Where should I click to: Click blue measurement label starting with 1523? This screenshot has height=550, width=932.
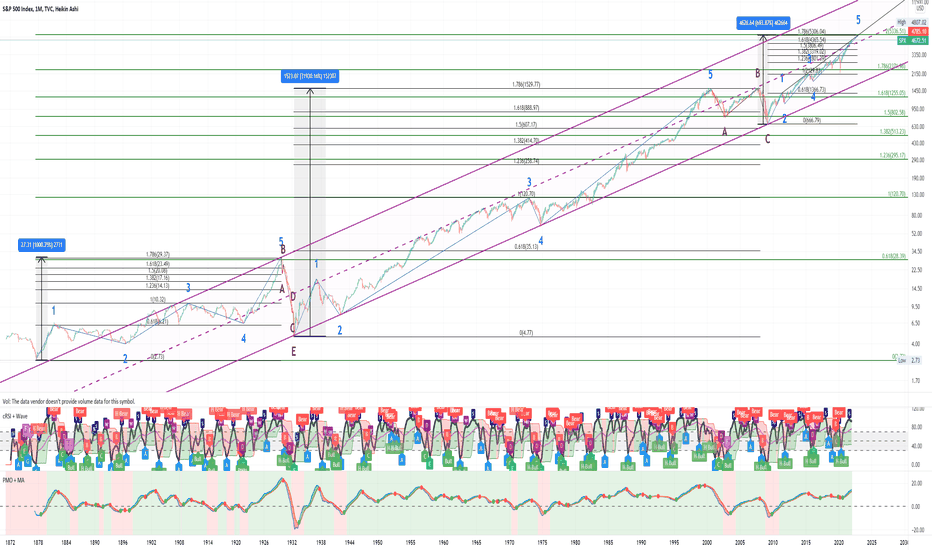310,76
